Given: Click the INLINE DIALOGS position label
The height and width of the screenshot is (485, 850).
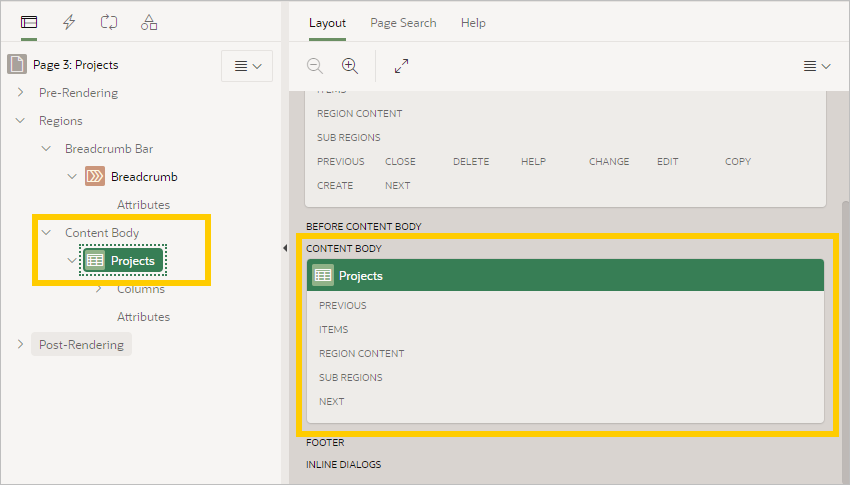Looking at the screenshot, I should pos(344,464).
